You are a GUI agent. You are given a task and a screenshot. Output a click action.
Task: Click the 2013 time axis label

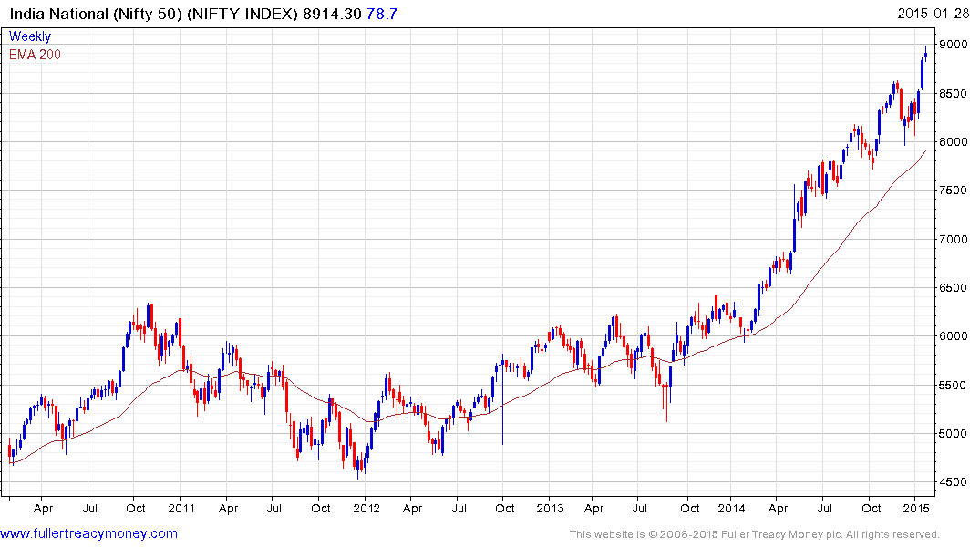[550, 508]
